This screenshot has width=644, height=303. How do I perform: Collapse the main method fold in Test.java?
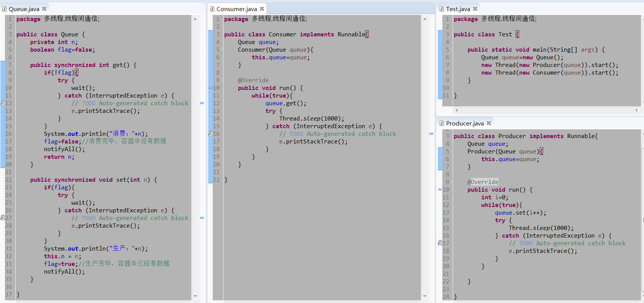pos(451,49)
